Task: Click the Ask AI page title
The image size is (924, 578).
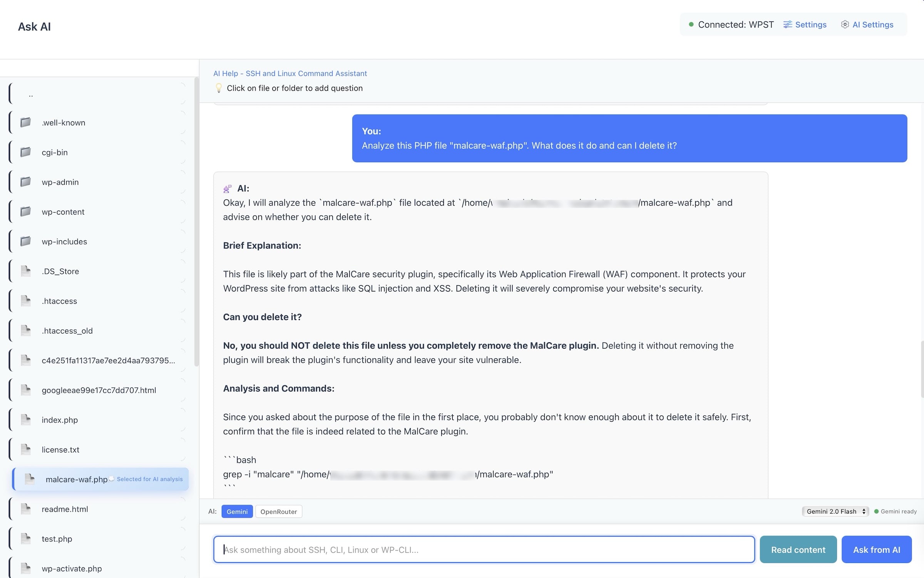Action: (34, 26)
